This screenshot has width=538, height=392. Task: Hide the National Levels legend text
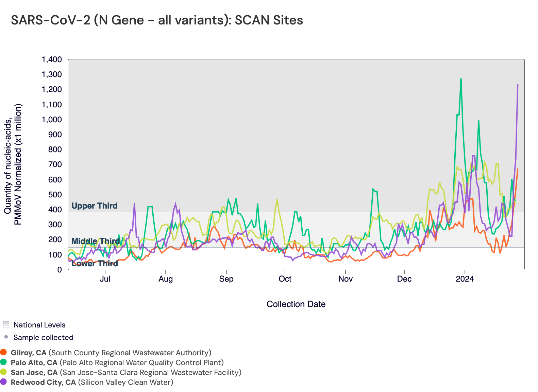click(39, 325)
